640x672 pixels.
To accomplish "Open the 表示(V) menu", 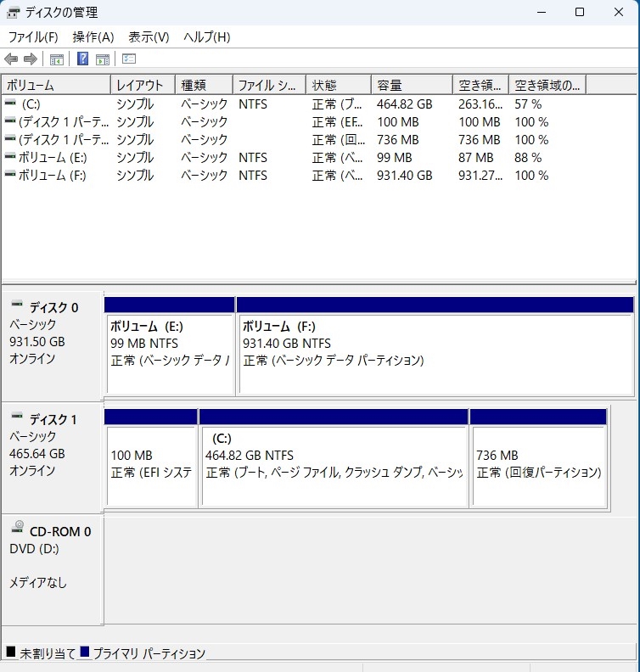I will (x=149, y=37).
